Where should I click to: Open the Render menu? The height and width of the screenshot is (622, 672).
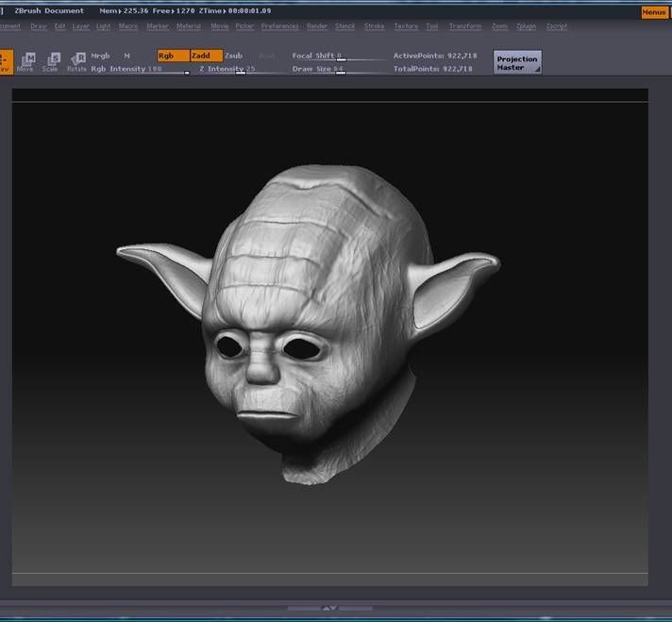coord(317,26)
